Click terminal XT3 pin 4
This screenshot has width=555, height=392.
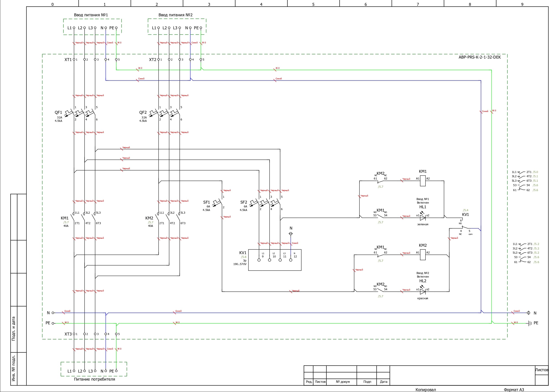coord(106,334)
